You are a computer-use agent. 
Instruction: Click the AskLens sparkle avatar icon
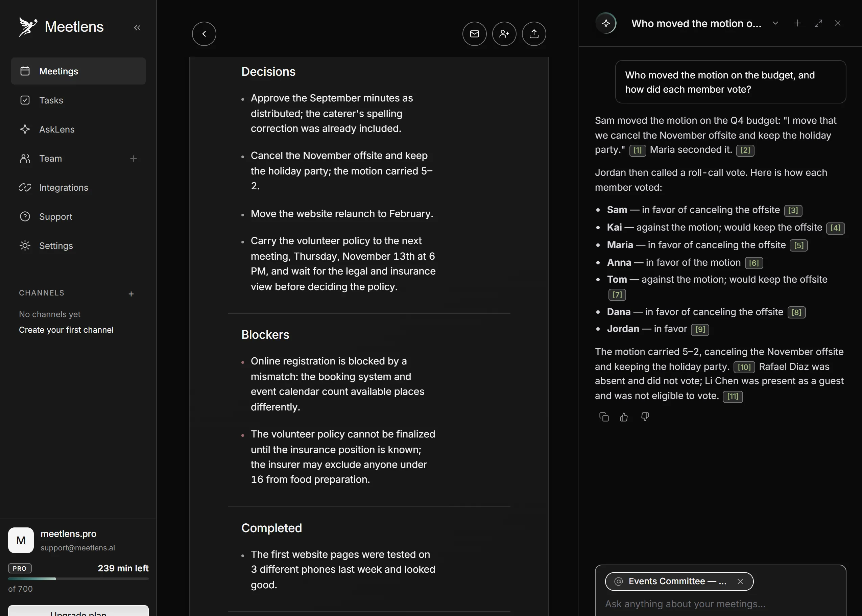pos(606,23)
